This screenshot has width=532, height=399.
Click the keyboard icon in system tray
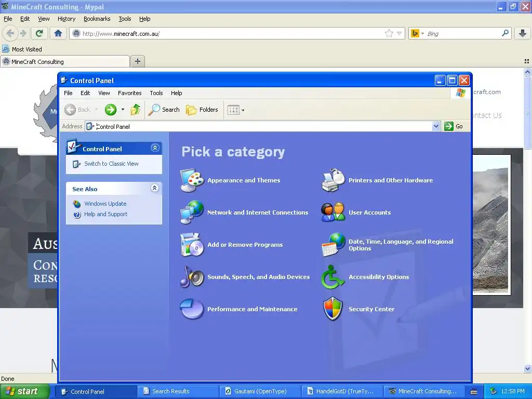pos(474,392)
